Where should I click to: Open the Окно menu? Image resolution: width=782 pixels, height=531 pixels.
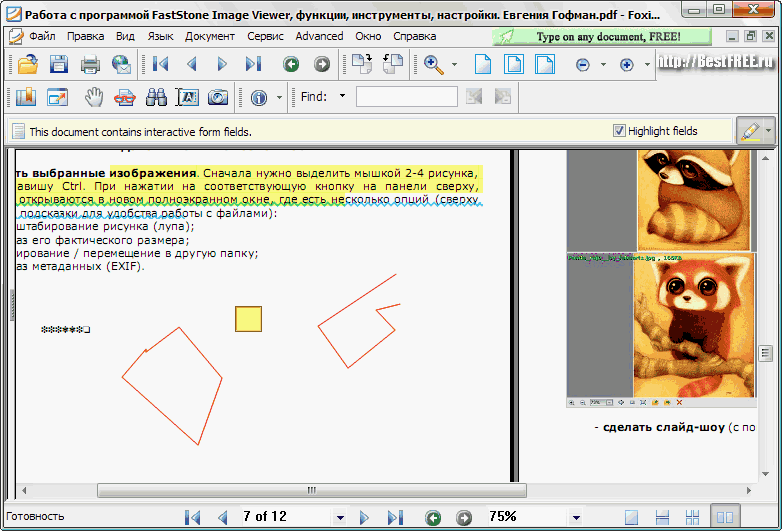pyautogui.click(x=368, y=36)
